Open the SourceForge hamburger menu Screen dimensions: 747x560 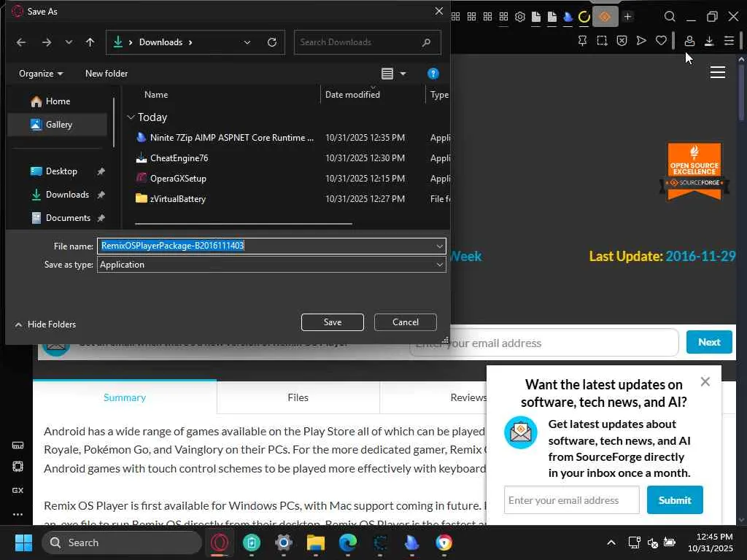(718, 72)
